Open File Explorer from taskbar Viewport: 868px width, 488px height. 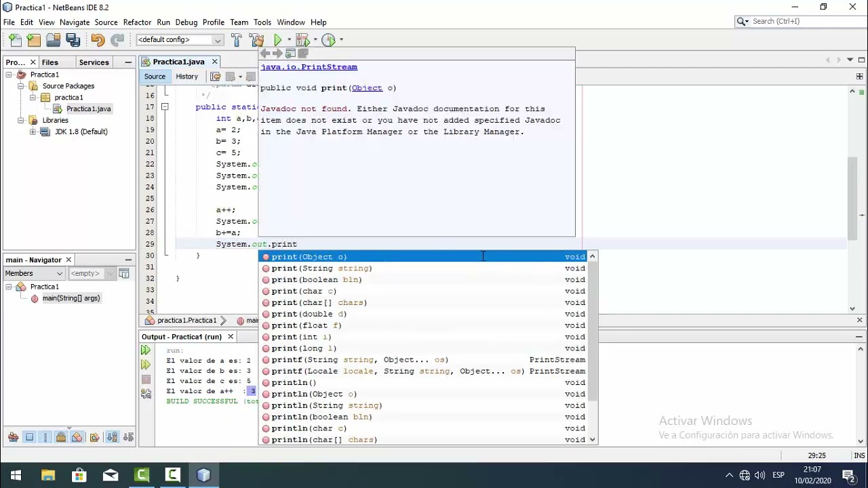[x=47, y=475]
